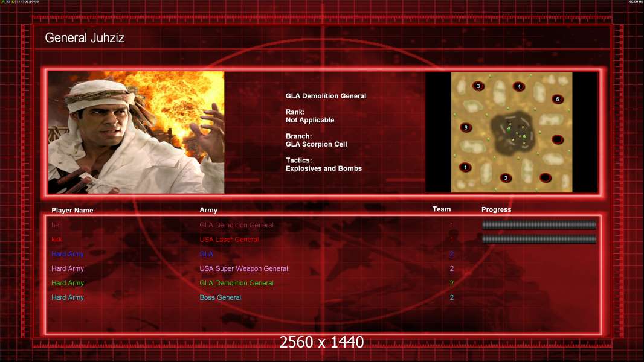
Task: Click 'Hard Army' beside Boss General
Action: (x=67, y=297)
